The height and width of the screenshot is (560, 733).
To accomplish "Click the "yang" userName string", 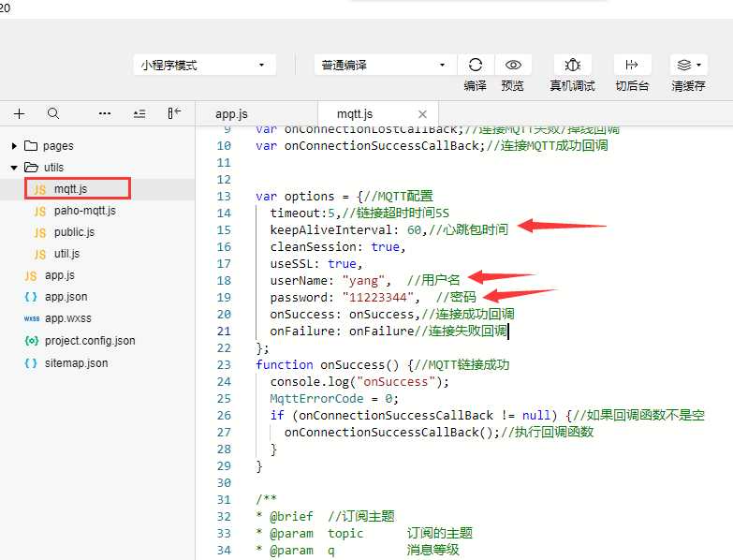I will pos(363,280).
